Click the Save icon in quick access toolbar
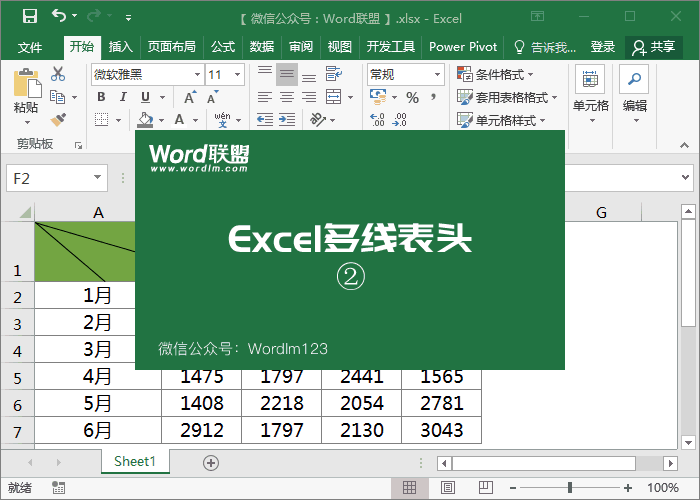This screenshot has height=500, width=700. [x=29, y=16]
